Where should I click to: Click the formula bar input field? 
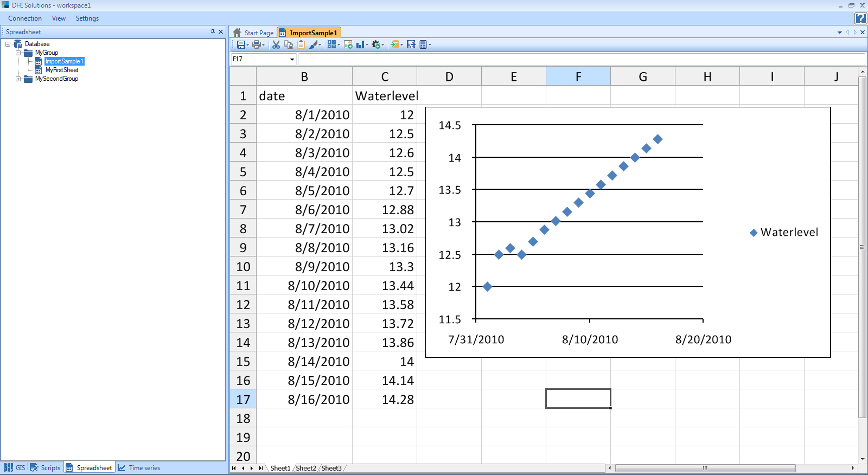[x=582, y=59]
